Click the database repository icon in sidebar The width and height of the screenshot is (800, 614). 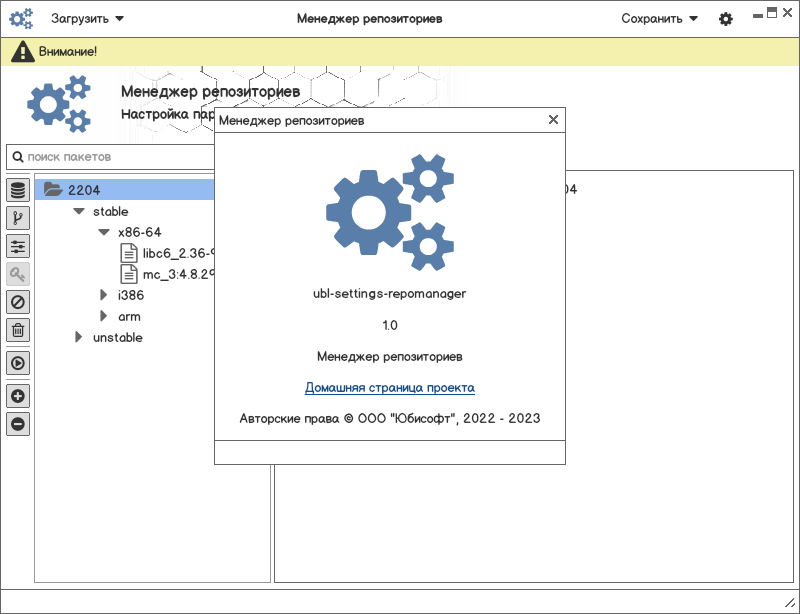(18, 190)
